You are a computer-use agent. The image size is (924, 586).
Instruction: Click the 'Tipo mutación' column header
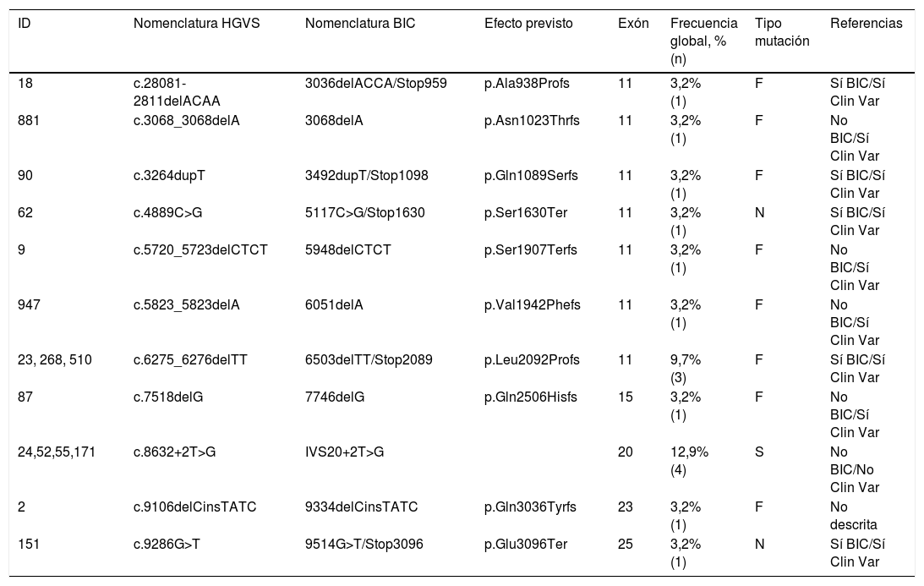(782, 32)
